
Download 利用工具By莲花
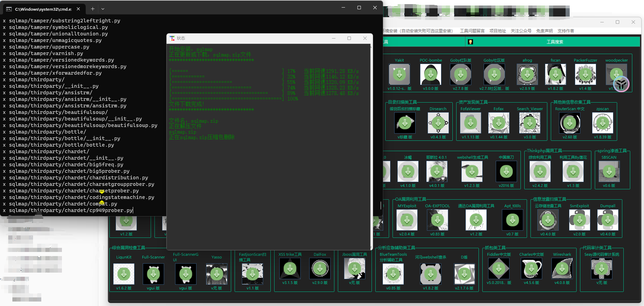(x=573, y=171)
